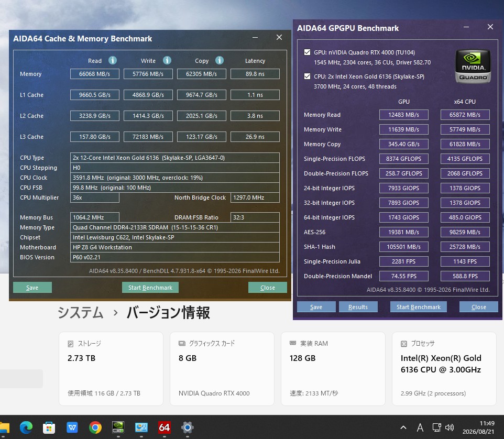
Task: Click the installed RAM card icon
Action: [293, 343]
